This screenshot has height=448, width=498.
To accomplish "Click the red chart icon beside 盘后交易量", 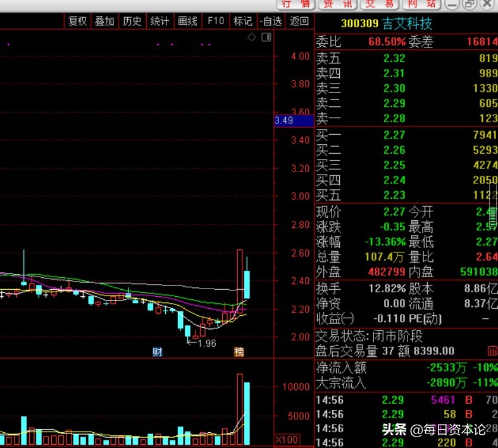I will coord(492,351).
